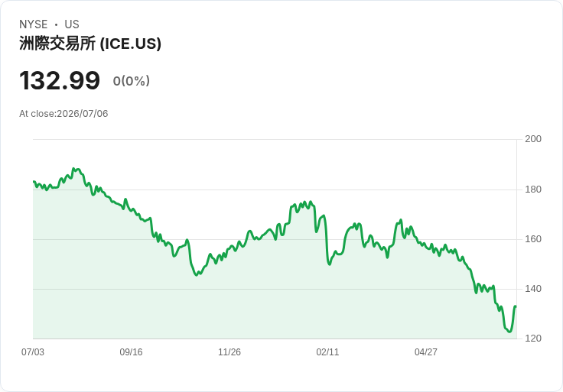
Task: Click the US market label
Action: tap(72, 24)
